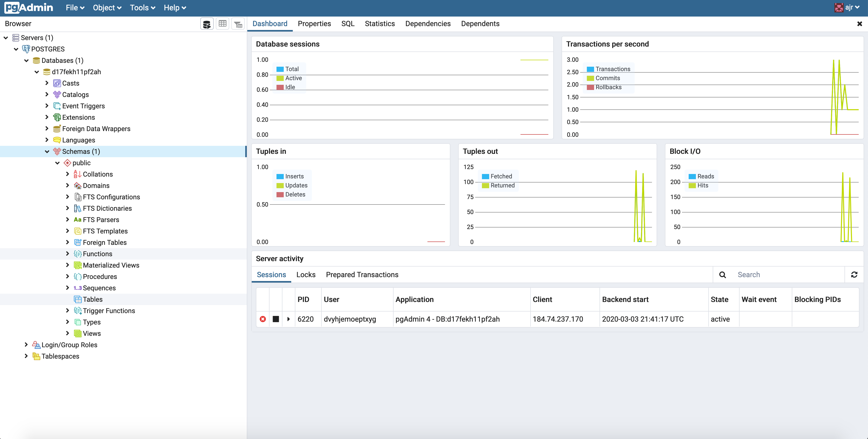Click the Filtered Rows toolbar icon
The width and height of the screenshot is (868, 439).
tap(238, 24)
